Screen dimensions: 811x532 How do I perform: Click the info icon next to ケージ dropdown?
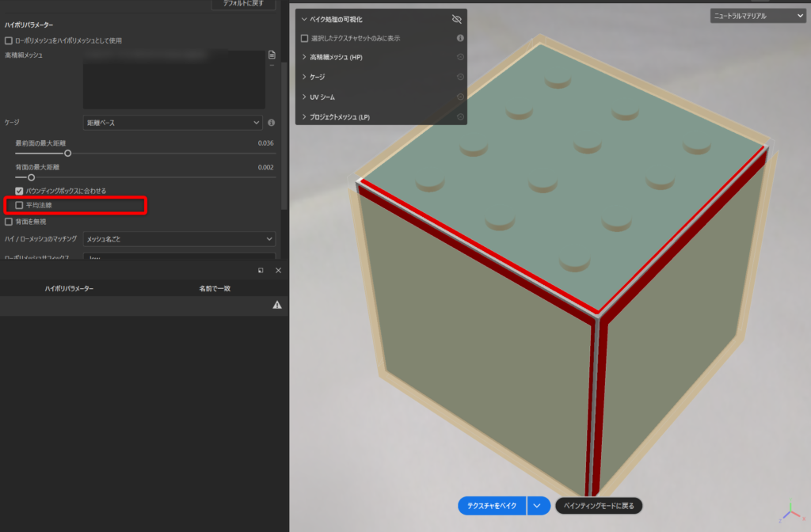(271, 123)
